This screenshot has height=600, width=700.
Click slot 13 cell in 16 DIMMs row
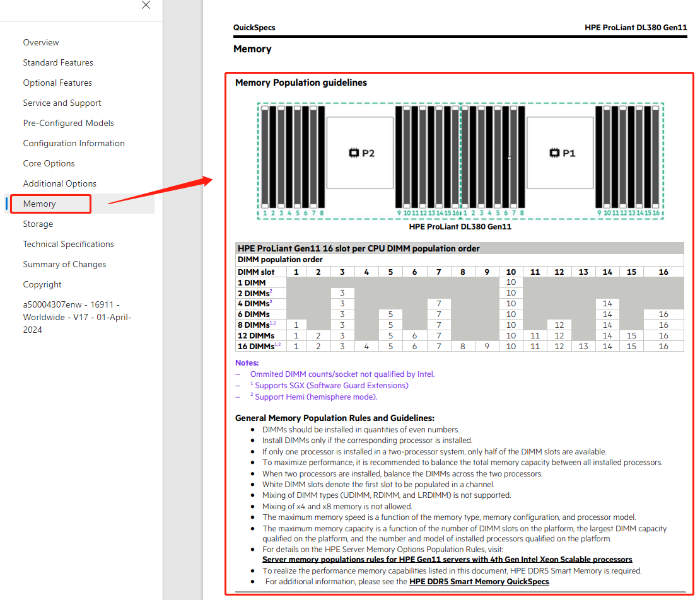coord(583,347)
